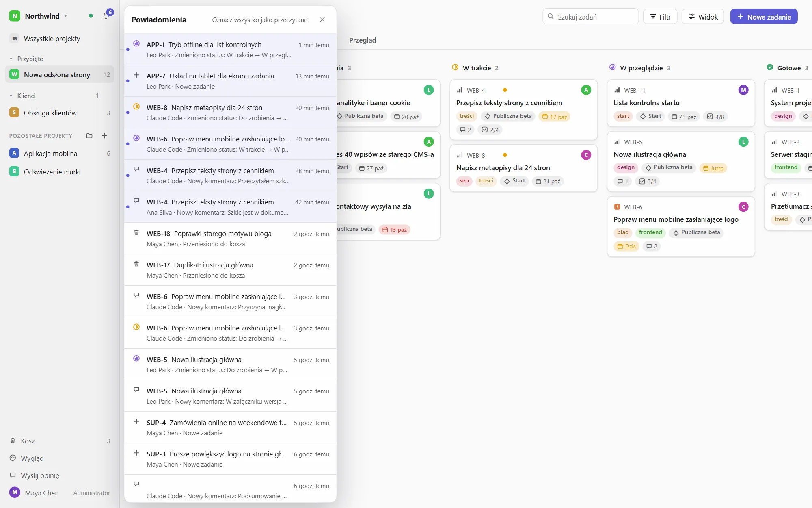This screenshot has width=812, height=508.
Task: Click the Gotowe column check icon
Action: coord(770,67)
